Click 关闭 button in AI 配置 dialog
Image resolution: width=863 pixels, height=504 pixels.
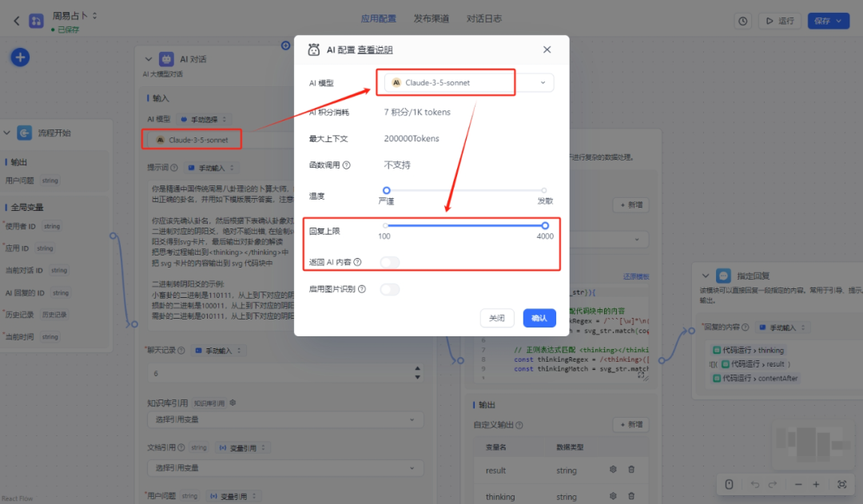tap(497, 318)
